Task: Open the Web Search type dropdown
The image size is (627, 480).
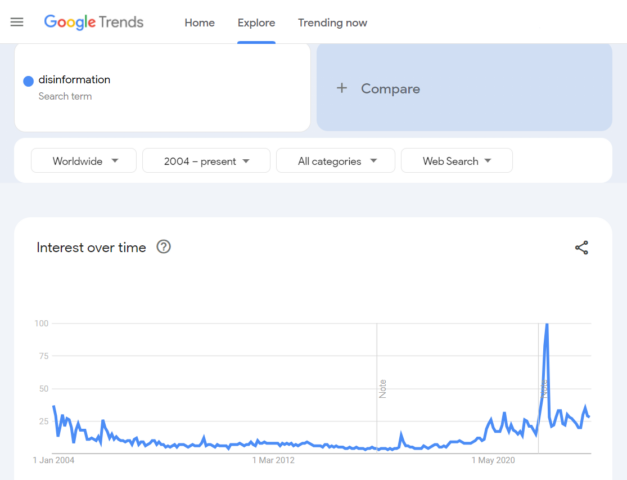Action: (456, 161)
